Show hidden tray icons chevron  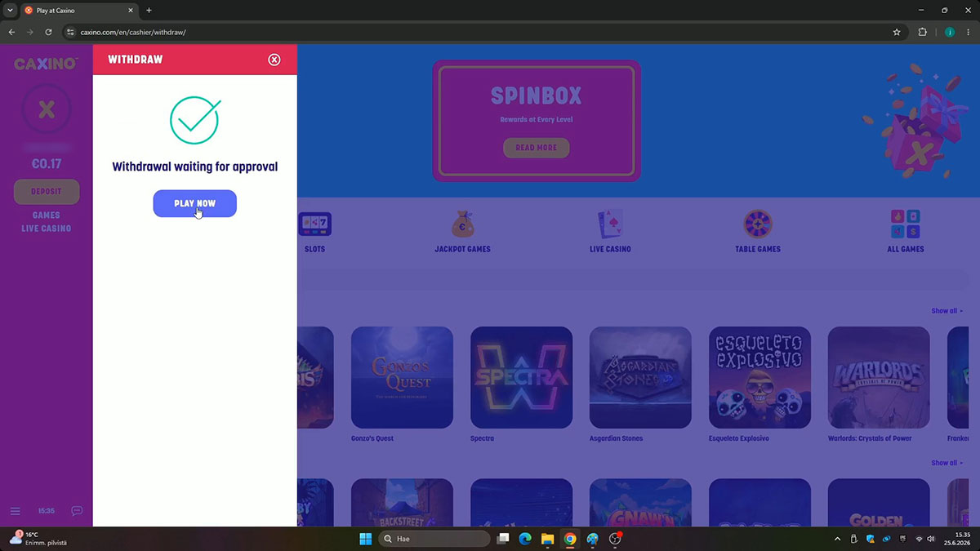837,539
